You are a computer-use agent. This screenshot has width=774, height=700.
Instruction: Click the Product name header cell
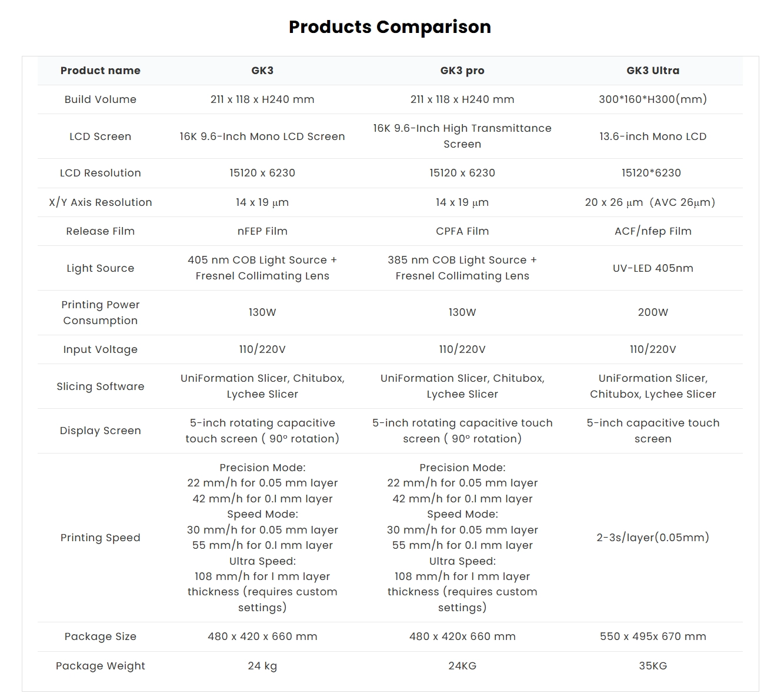click(x=101, y=71)
